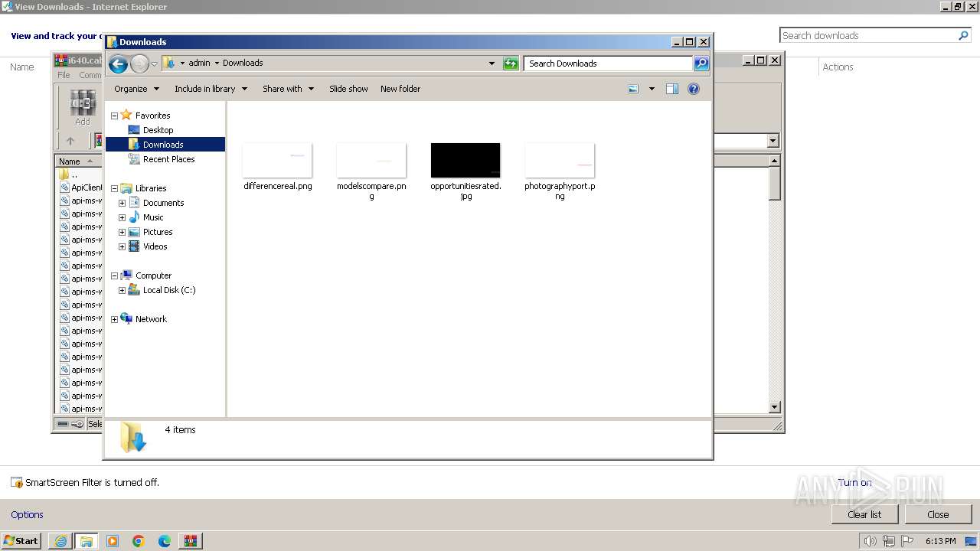Open WinRAR path dropdown arrow

[773, 141]
